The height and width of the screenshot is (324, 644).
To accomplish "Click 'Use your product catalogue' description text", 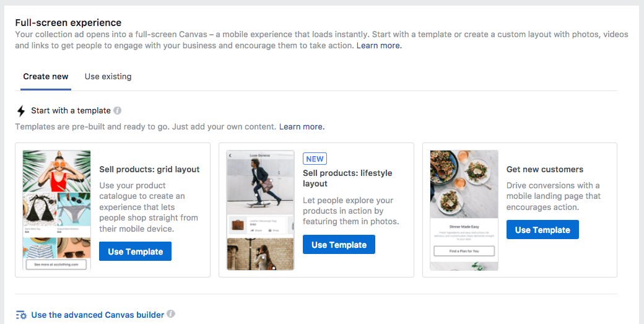I will coord(149,207).
